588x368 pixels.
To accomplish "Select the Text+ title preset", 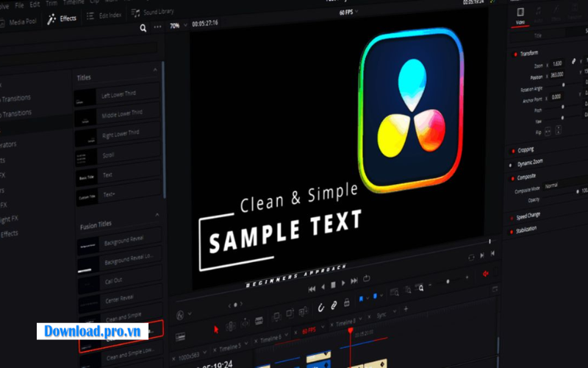I will coord(118,194).
